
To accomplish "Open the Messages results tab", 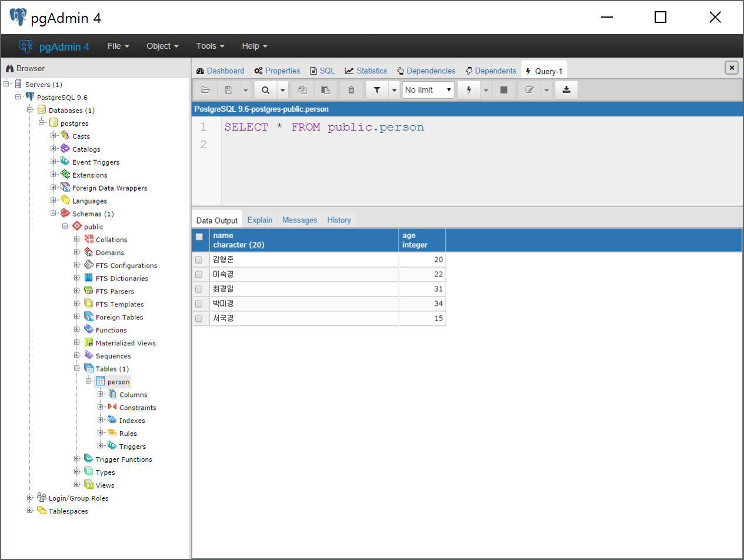I will 300,220.
